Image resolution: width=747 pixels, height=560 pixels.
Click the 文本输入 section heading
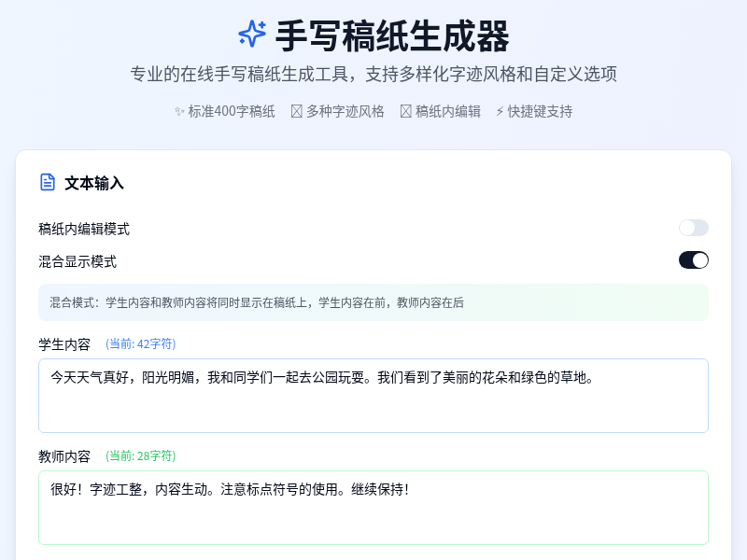click(x=94, y=183)
